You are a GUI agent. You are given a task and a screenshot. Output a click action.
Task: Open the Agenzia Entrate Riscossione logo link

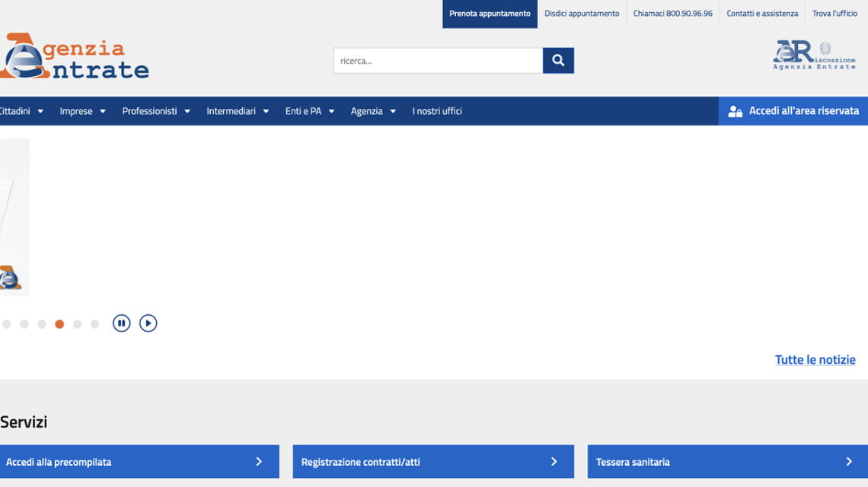[x=814, y=56]
